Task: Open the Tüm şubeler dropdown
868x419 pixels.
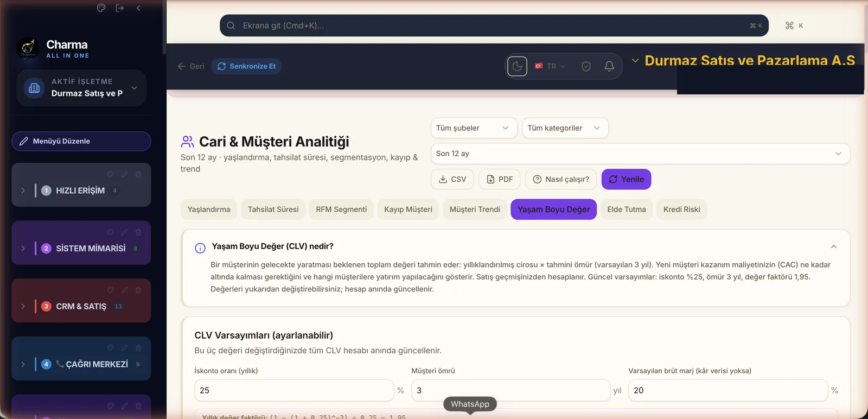Action: 473,128
